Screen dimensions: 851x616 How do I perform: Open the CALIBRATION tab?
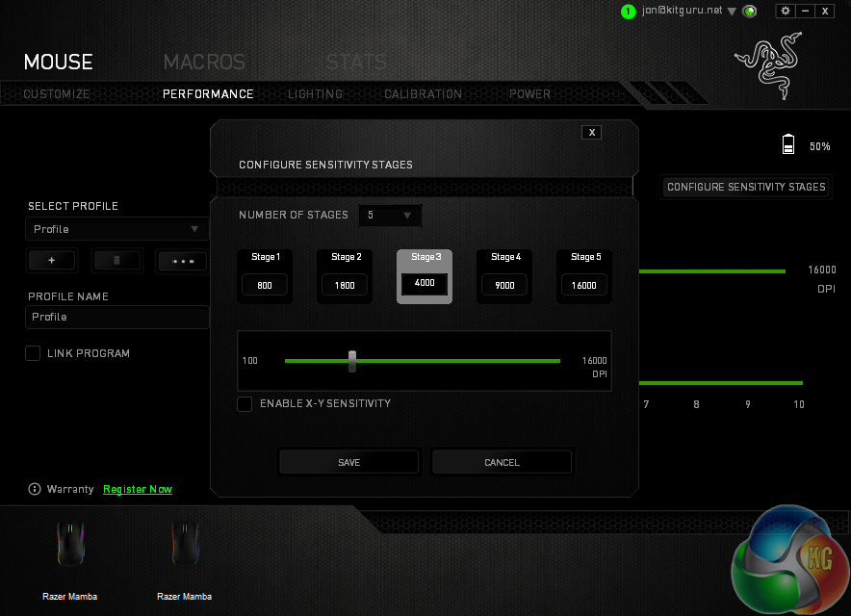423,94
